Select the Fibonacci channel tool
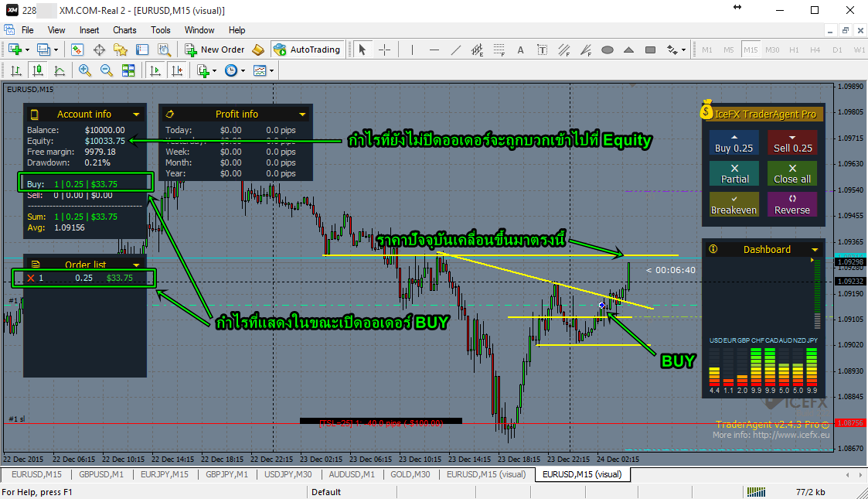868x499 pixels. [x=564, y=50]
